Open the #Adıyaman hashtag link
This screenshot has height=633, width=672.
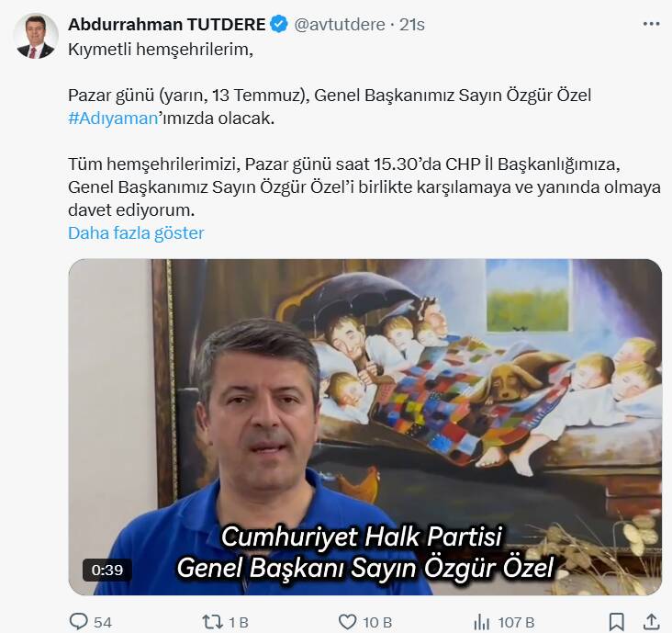coord(113,119)
